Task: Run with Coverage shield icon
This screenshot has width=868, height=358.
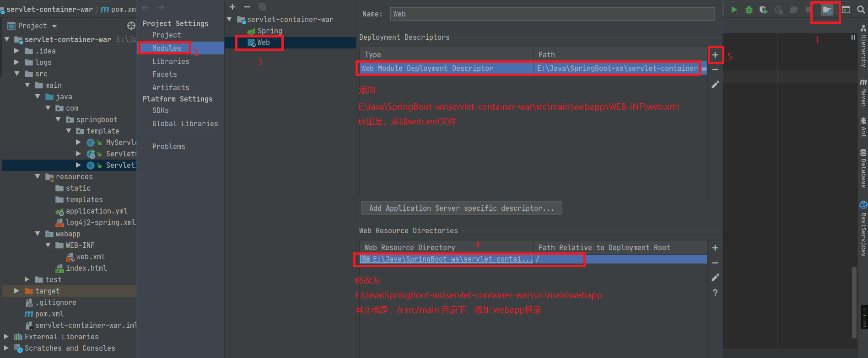Action: coord(763,10)
